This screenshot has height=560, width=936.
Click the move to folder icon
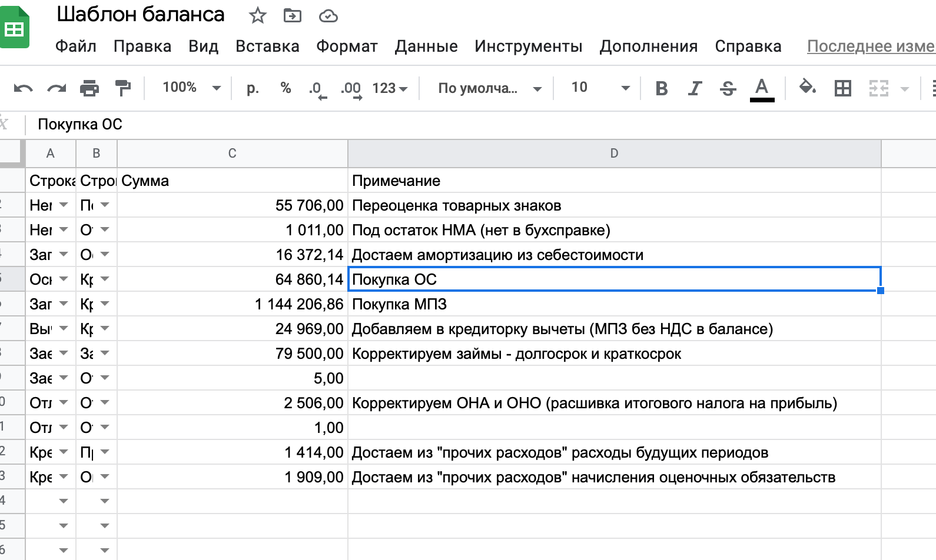(292, 16)
